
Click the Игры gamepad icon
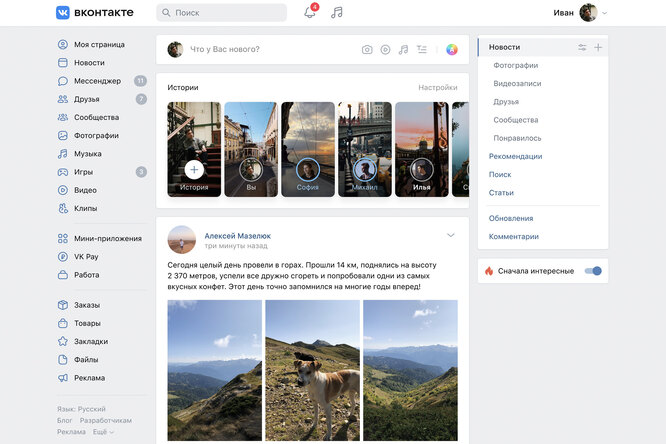click(62, 172)
